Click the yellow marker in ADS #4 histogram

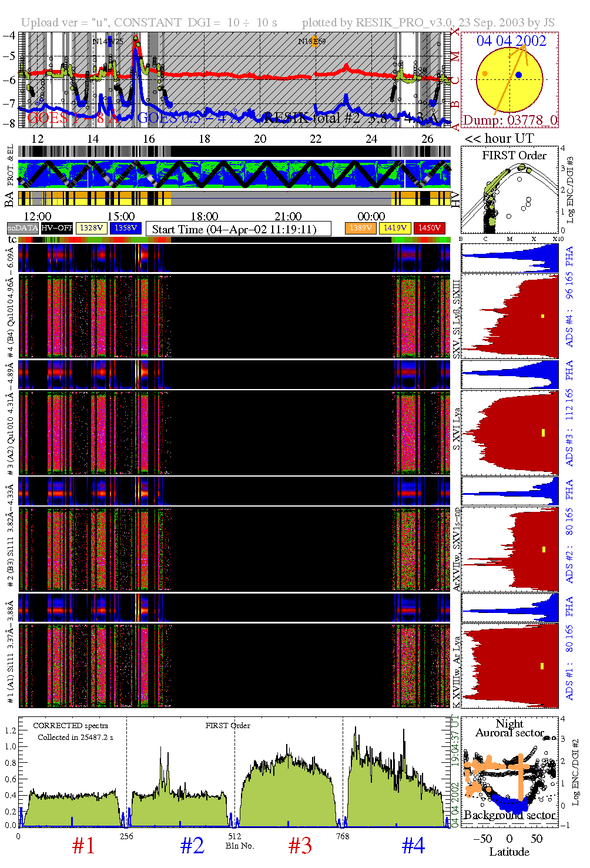(543, 316)
